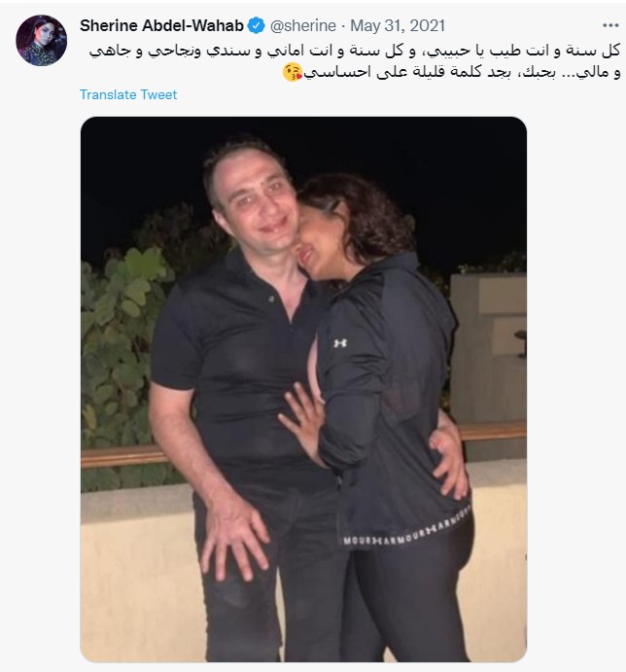The width and height of the screenshot is (626, 672).
Task: Click the ARMOUR text band on jacket hem
Action: [407, 531]
